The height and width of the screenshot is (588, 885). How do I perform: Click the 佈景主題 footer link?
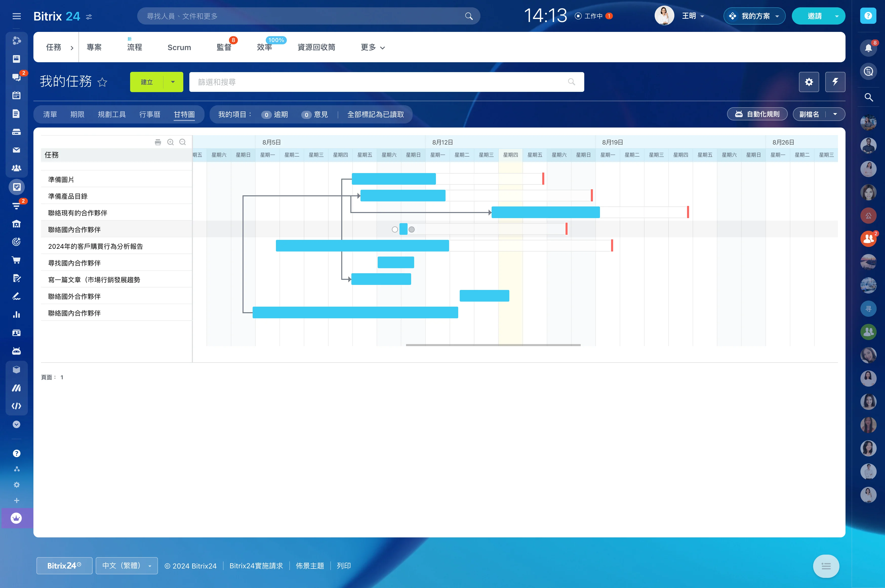tap(310, 565)
